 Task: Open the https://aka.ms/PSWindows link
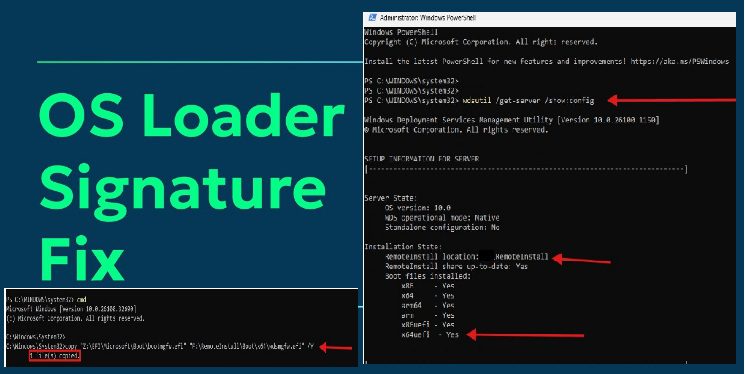(x=679, y=62)
